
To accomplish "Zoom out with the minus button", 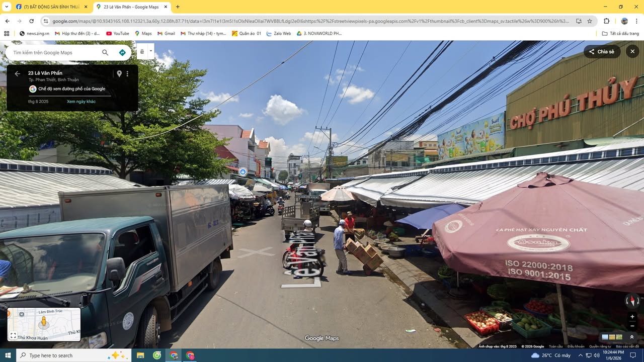I will click(632, 326).
